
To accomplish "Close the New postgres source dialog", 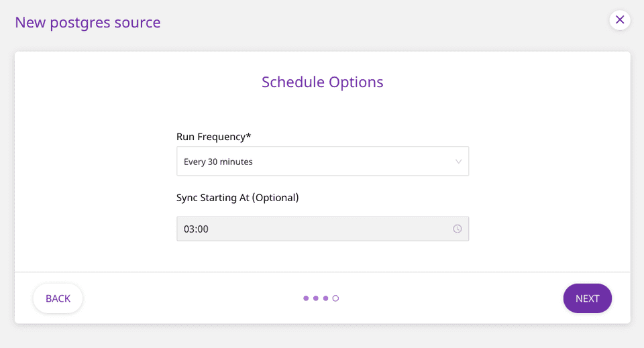I will 619,20.
